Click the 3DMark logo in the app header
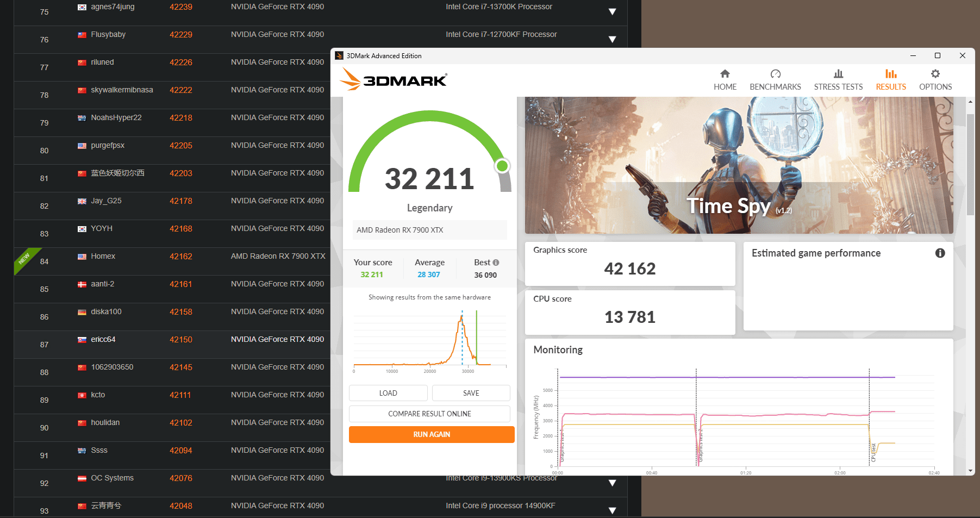The width and height of the screenshot is (980, 518). point(394,79)
